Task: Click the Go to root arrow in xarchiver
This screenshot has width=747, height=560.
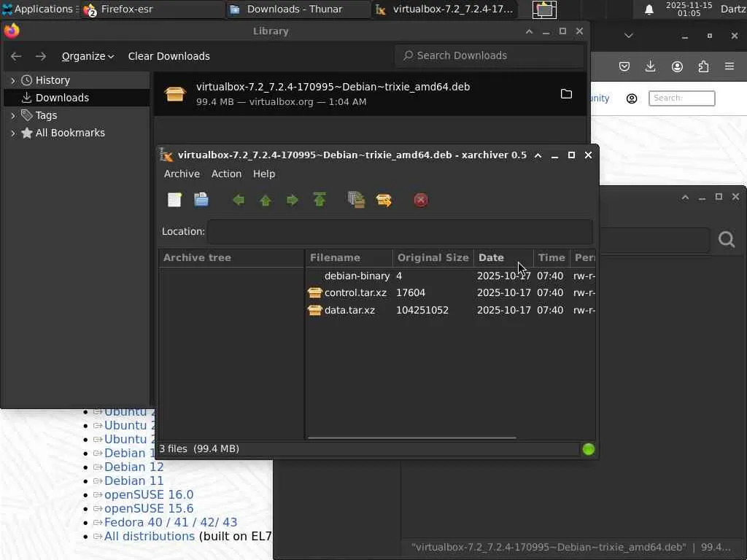Action: (320, 200)
